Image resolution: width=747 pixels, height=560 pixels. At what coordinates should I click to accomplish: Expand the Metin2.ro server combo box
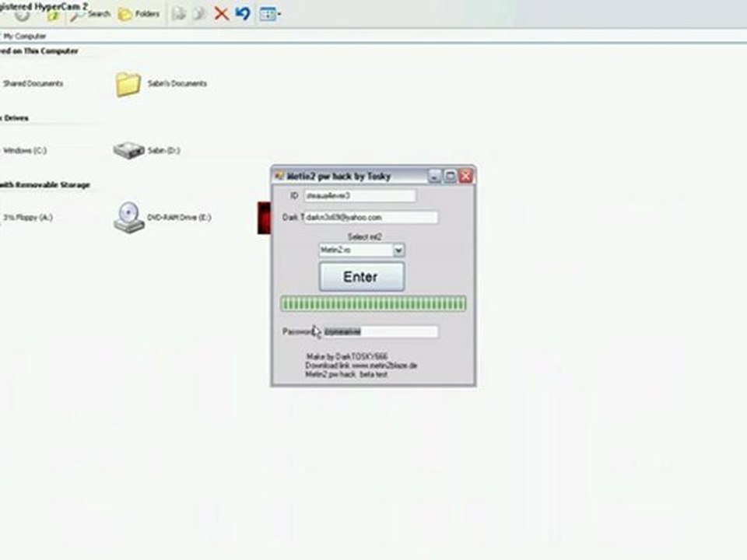click(398, 250)
